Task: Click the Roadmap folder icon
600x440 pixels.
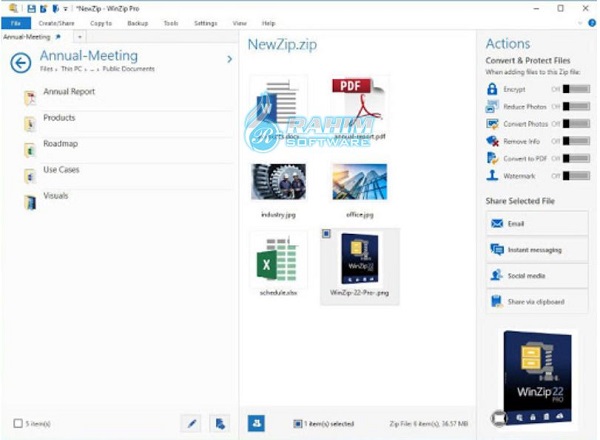Action: pyautogui.click(x=30, y=150)
